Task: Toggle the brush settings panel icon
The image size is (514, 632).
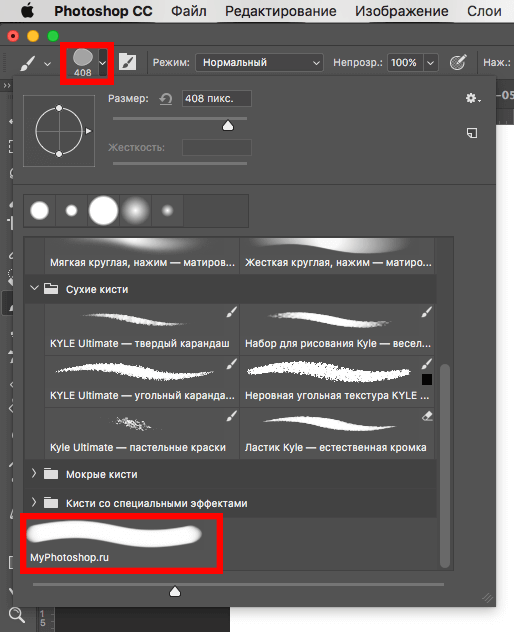Action: (x=127, y=62)
